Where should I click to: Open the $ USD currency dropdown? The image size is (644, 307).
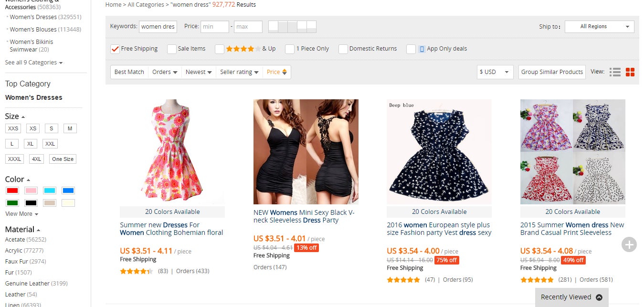click(496, 72)
